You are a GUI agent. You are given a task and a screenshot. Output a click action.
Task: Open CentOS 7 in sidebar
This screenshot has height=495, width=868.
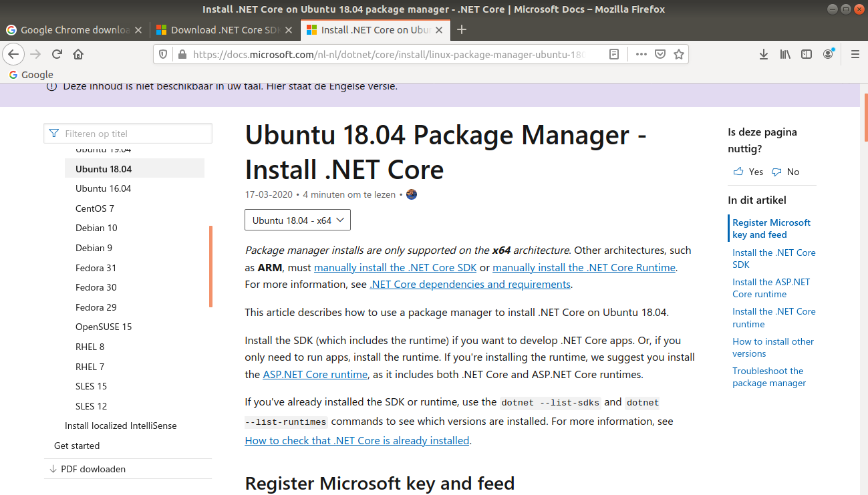tap(95, 208)
